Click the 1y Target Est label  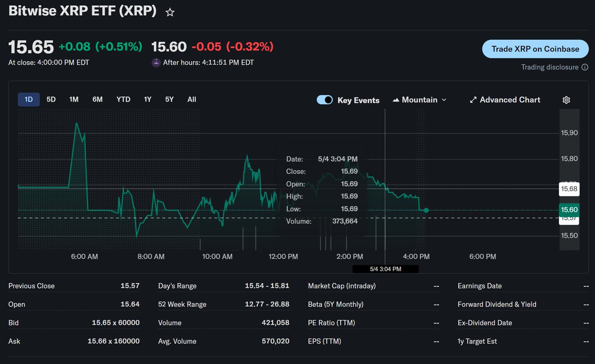[x=477, y=341]
